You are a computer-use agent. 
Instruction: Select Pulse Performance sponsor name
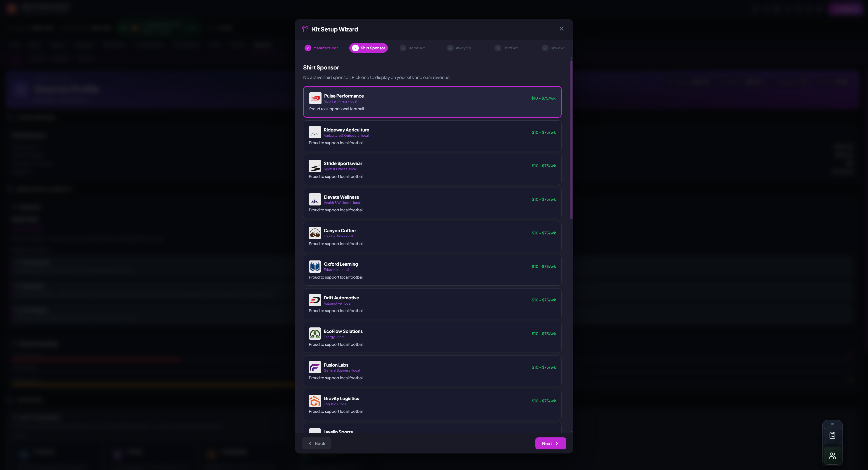[344, 96]
